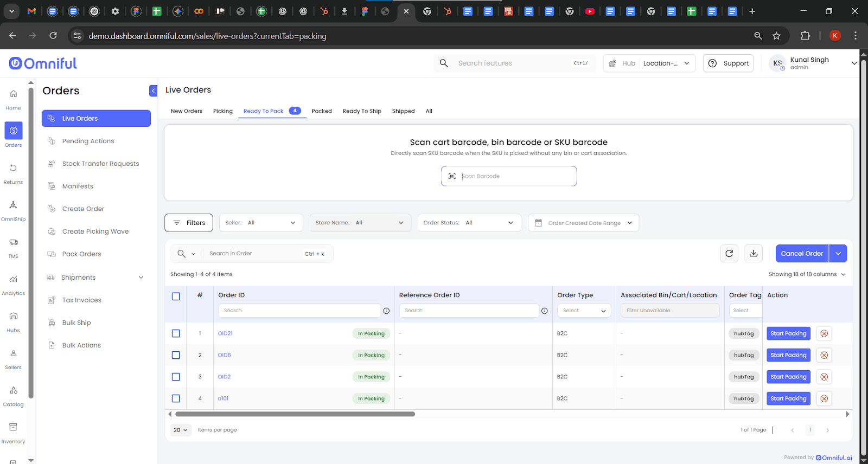Open Pending Actions in Orders menu
This screenshot has height=464, width=868.
(88, 141)
